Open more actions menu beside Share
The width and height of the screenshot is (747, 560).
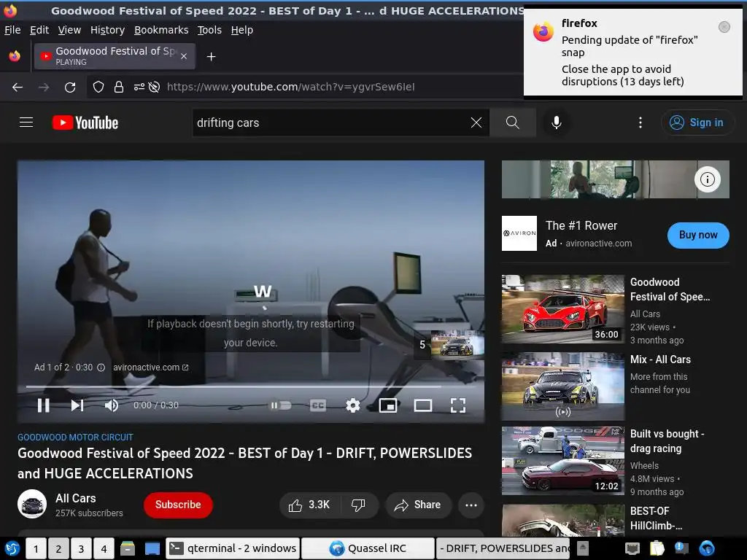pyautogui.click(x=471, y=505)
